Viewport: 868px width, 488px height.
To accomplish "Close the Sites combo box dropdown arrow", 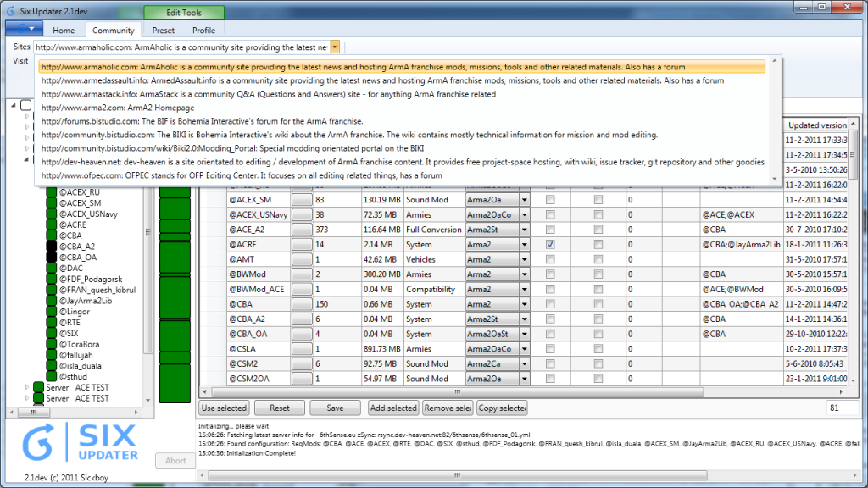I will 335,47.
